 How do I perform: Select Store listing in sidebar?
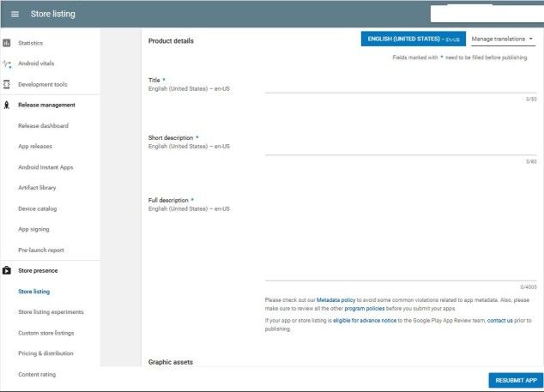click(x=34, y=292)
